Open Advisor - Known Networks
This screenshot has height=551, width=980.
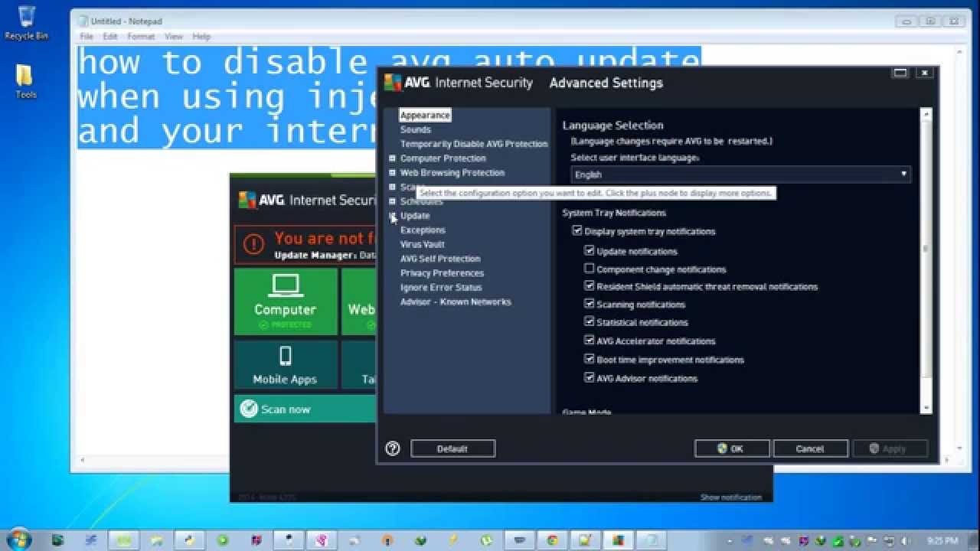[456, 302]
